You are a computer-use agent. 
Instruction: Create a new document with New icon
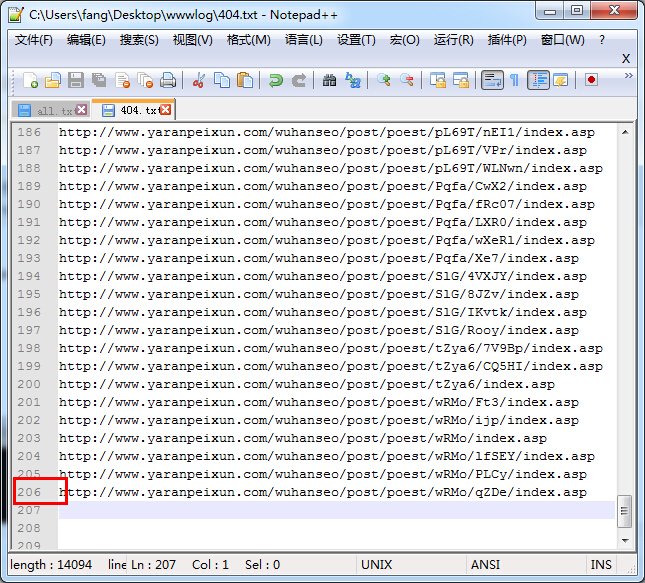tap(30, 80)
